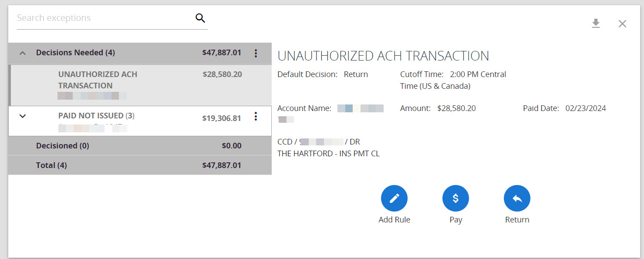
Task: Click the Return arrow button
Action: click(x=517, y=198)
